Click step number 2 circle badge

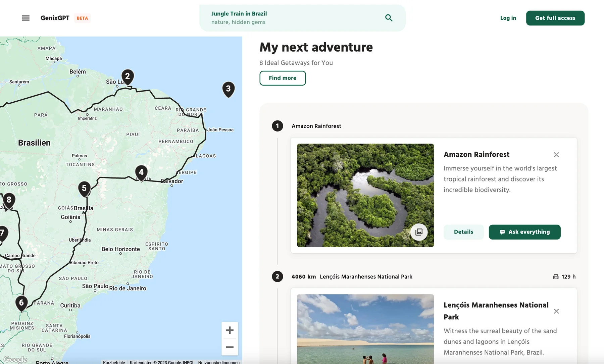(x=278, y=277)
